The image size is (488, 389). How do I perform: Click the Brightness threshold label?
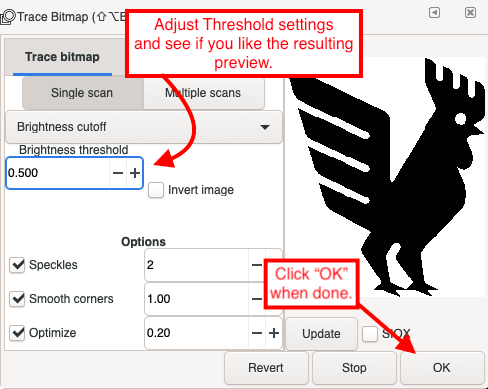tap(74, 150)
